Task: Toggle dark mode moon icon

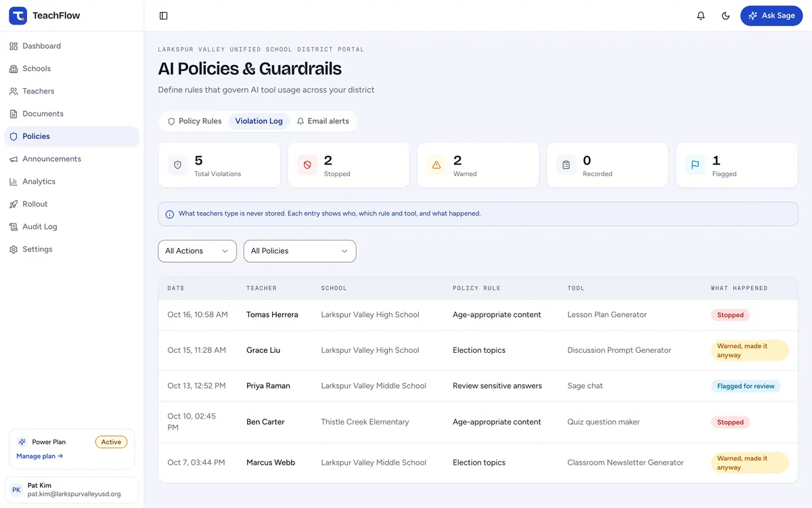Action: (x=726, y=16)
